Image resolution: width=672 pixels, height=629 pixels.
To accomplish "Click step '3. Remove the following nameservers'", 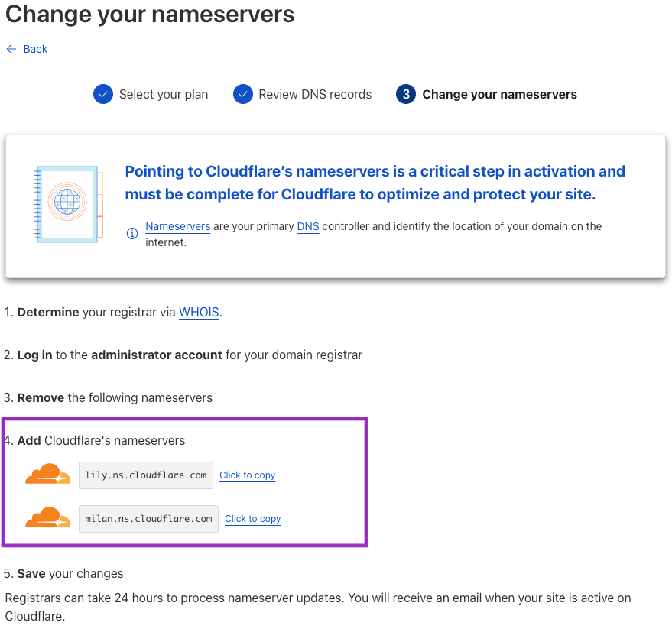I will pos(108,398).
